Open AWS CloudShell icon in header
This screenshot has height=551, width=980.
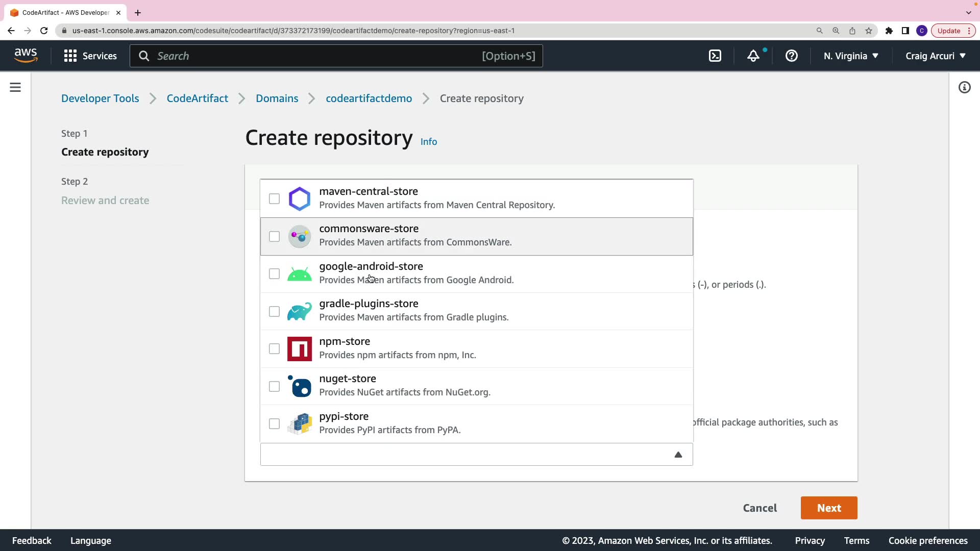[715, 56]
